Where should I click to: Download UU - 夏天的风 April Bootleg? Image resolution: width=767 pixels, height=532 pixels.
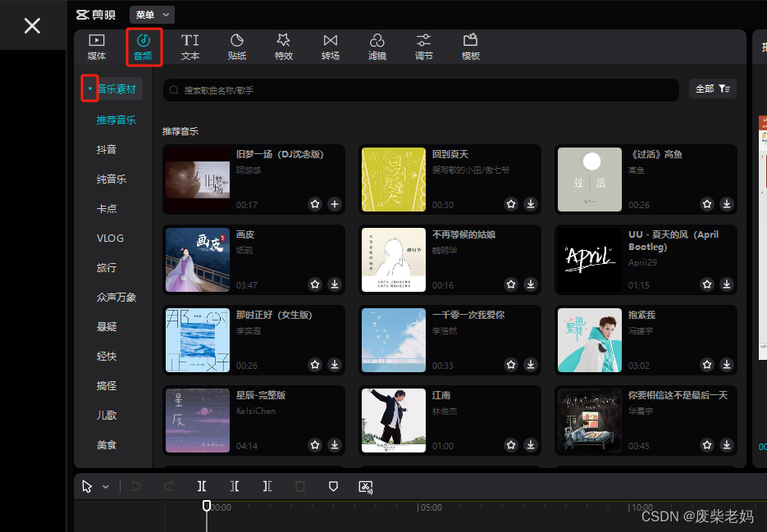click(x=727, y=284)
